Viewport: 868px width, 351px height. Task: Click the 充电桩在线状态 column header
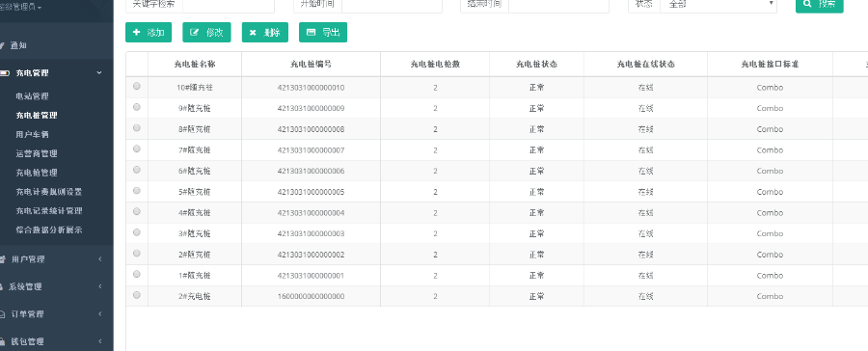point(645,65)
